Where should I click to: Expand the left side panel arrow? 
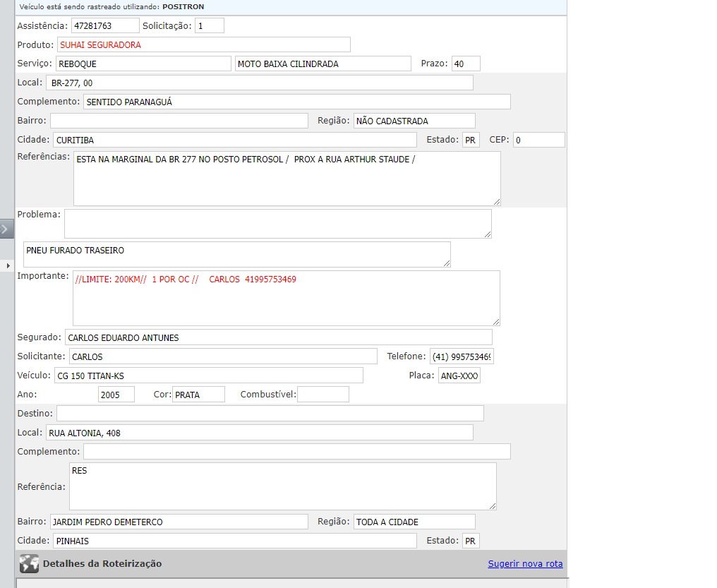6,229
